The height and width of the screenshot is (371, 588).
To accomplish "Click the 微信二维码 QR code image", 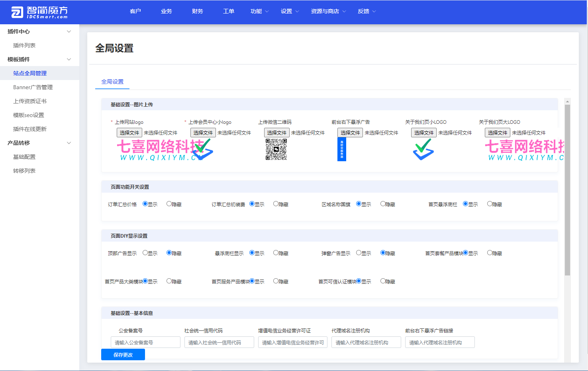I will [x=277, y=150].
